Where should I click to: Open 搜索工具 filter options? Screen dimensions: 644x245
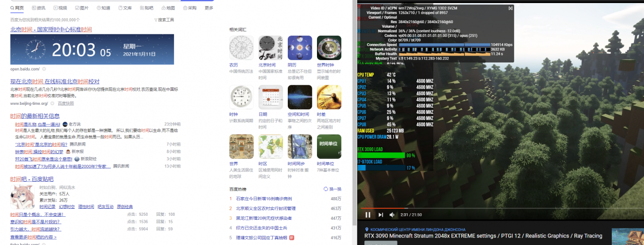(164, 20)
